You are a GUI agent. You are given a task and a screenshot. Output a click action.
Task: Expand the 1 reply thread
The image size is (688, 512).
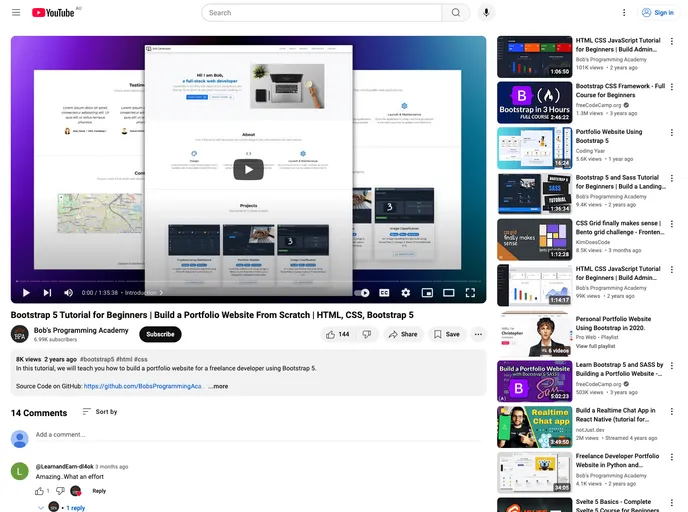pos(75,508)
